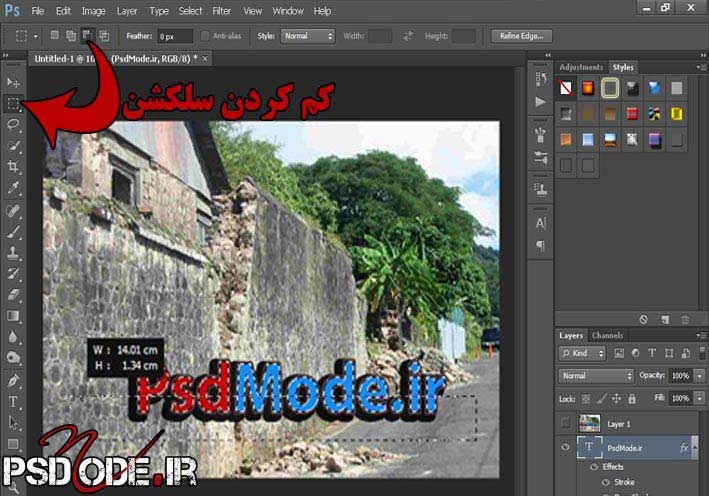The image size is (709, 496).
Task: Click the Feather input field
Action: click(175, 36)
